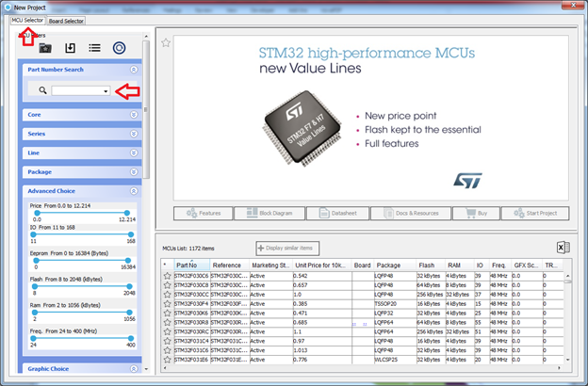Image resolution: width=588 pixels, height=386 pixels.
Task: Sort by Marketing Status column header
Action: [270, 265]
